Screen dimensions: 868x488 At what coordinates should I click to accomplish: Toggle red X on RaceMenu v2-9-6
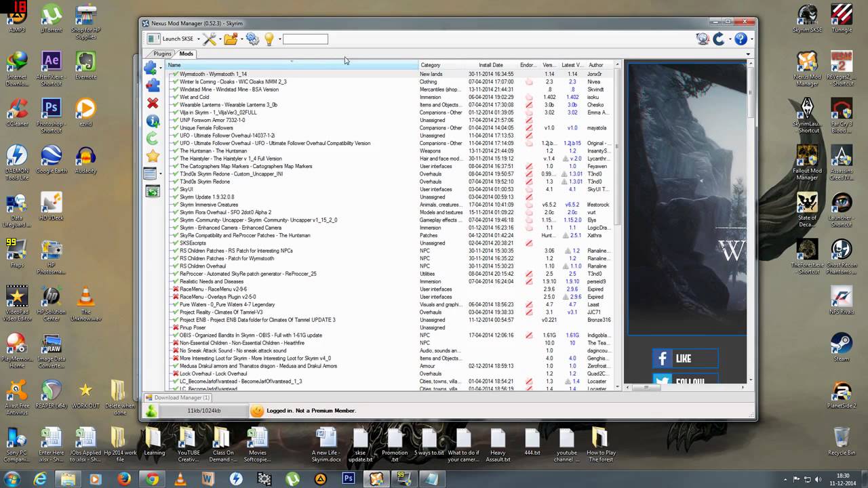tap(176, 289)
